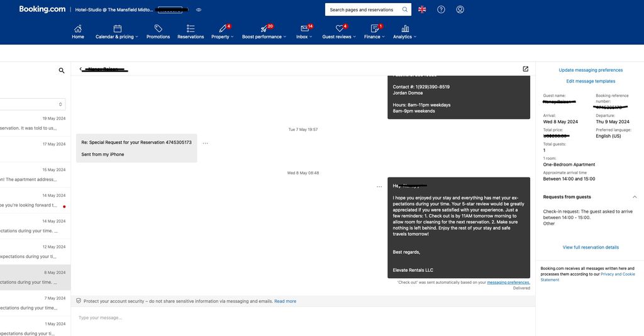
Task: Click the Reservations list icon
Action: tap(191, 28)
